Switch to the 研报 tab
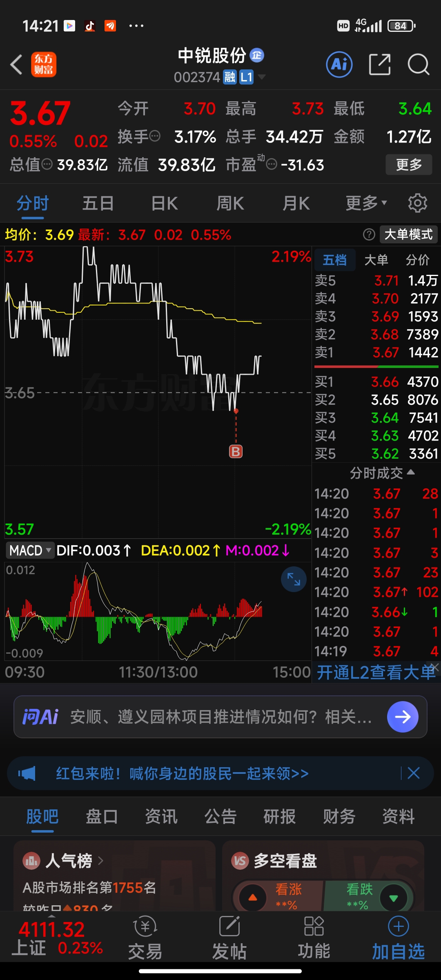 tap(280, 817)
